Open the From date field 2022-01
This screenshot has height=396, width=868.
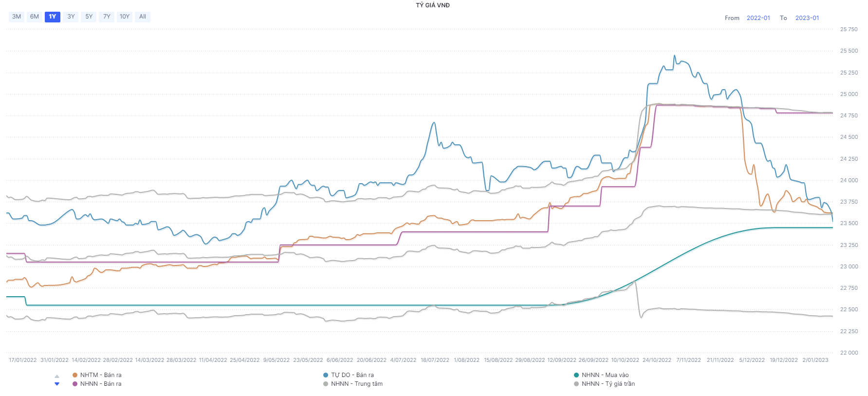pyautogui.click(x=758, y=18)
